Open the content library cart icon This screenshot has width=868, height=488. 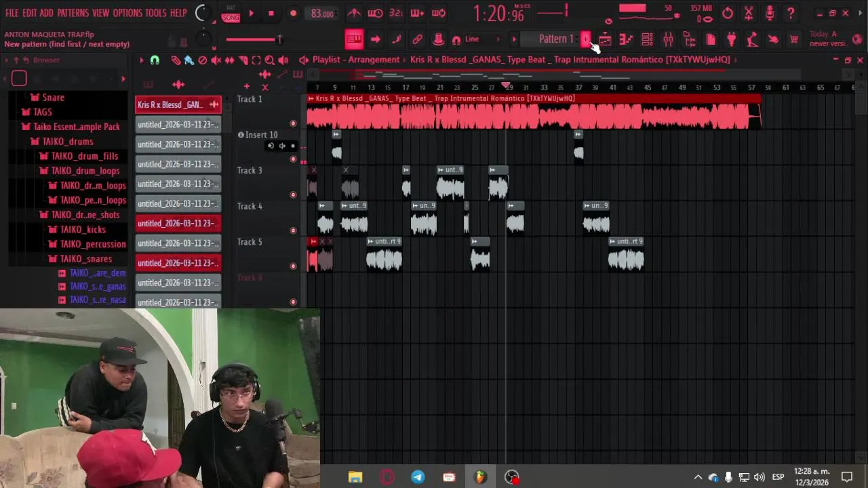[793, 39]
